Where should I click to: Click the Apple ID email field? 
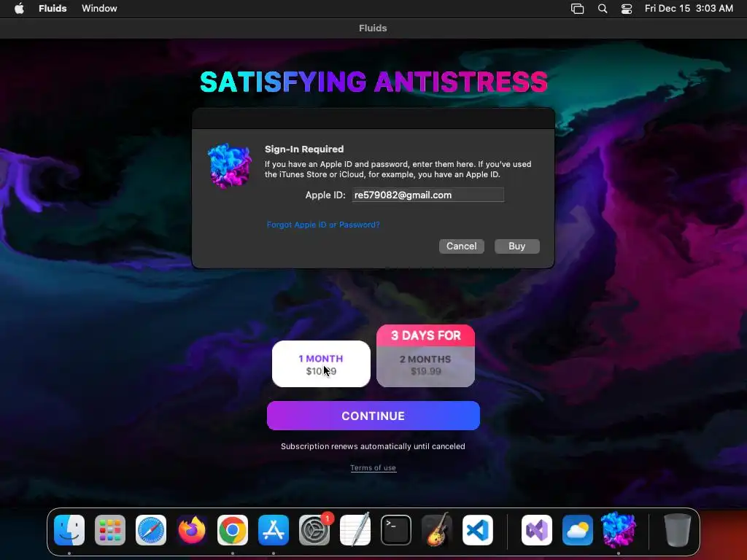(x=427, y=195)
